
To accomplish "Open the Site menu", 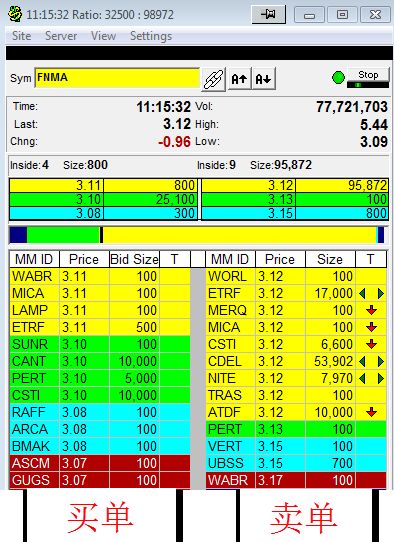I will tap(21, 36).
